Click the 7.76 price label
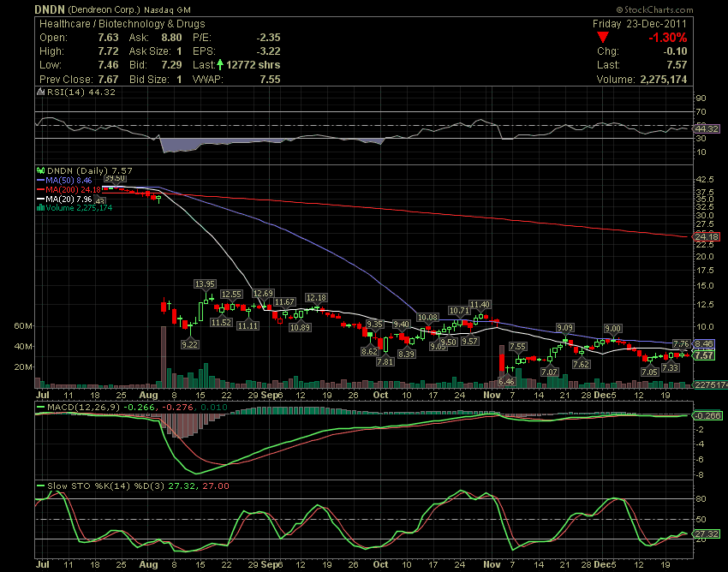This screenshot has width=728, height=572. tap(681, 344)
